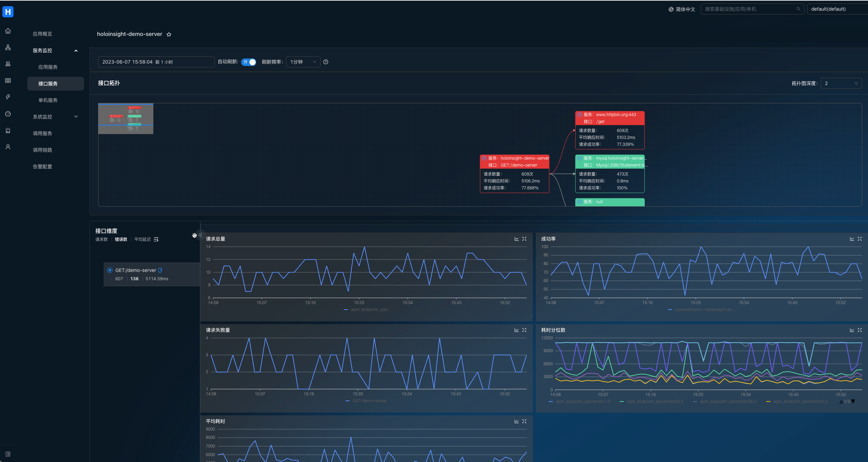Viewport: 868px width, 462px height.
Task: Open the date time range picker
Action: tap(156, 62)
